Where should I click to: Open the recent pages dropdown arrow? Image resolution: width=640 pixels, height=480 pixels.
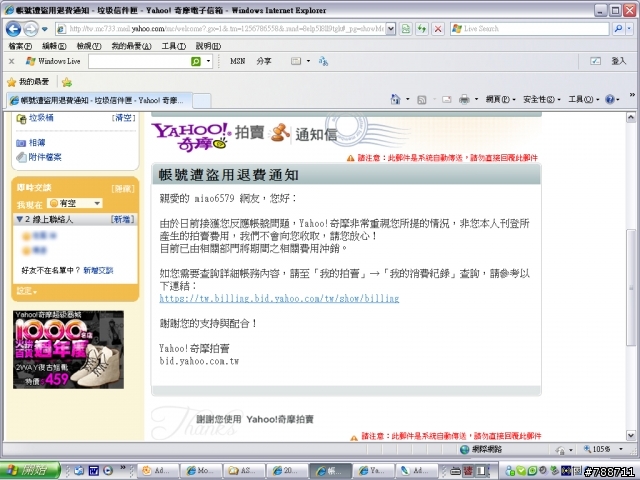(45, 29)
